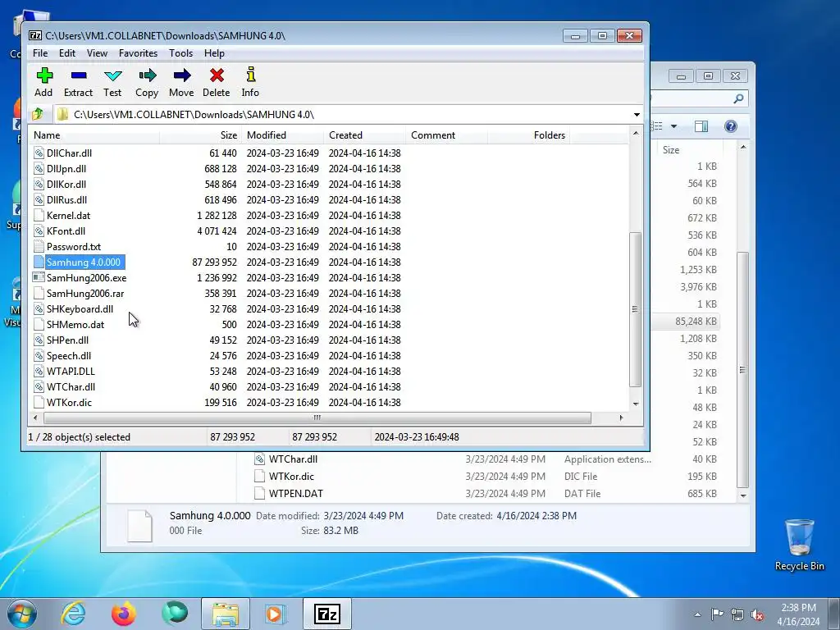Image resolution: width=840 pixels, height=630 pixels.
Task: Select SamHung2006.rar in the list
Action: [x=85, y=294]
